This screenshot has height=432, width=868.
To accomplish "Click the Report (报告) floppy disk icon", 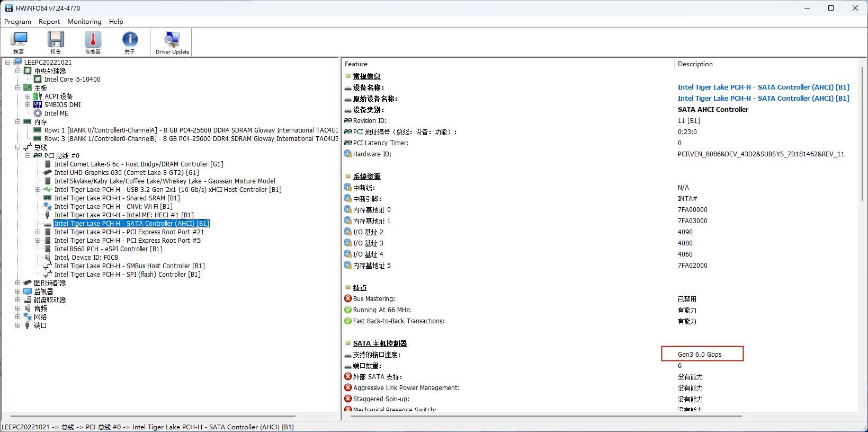I will click(56, 40).
